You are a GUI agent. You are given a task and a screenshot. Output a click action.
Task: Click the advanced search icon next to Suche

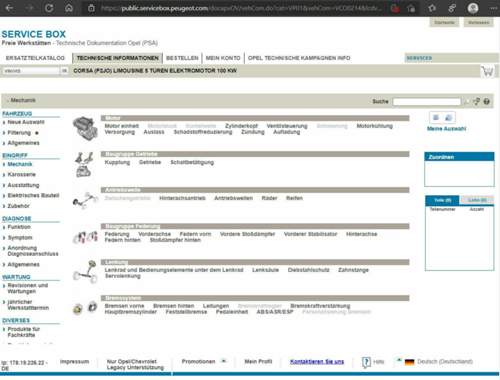tap(477, 101)
